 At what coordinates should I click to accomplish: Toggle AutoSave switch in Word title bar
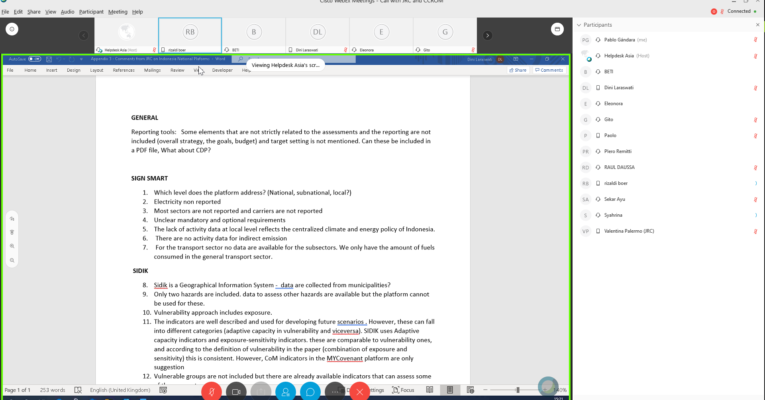coord(34,59)
